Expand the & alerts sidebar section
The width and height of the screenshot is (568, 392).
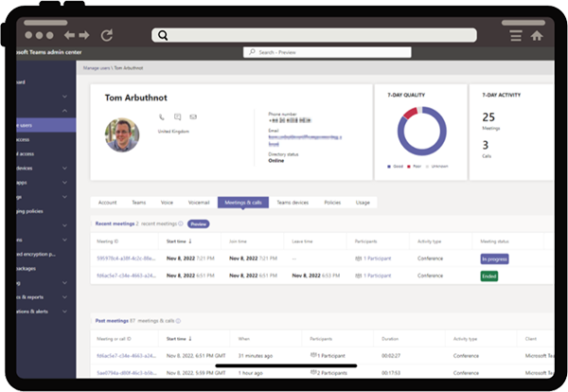coord(64,312)
